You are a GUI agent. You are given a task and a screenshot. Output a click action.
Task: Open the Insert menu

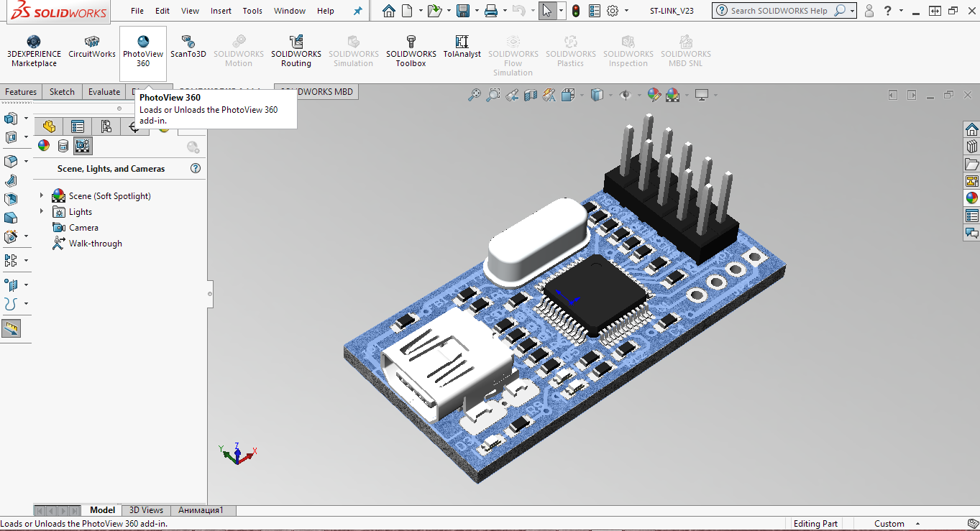pyautogui.click(x=221, y=10)
